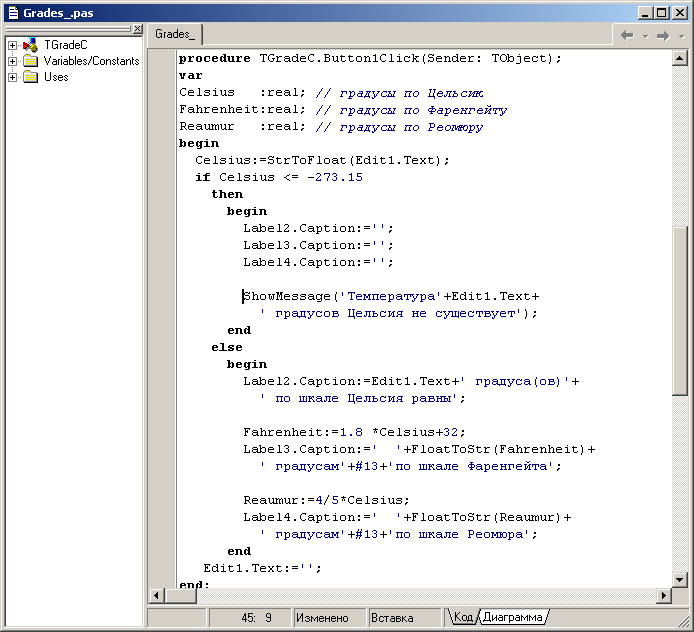Click the Celsius:=StrToFloat(Edit1.Text) line

(x=322, y=160)
